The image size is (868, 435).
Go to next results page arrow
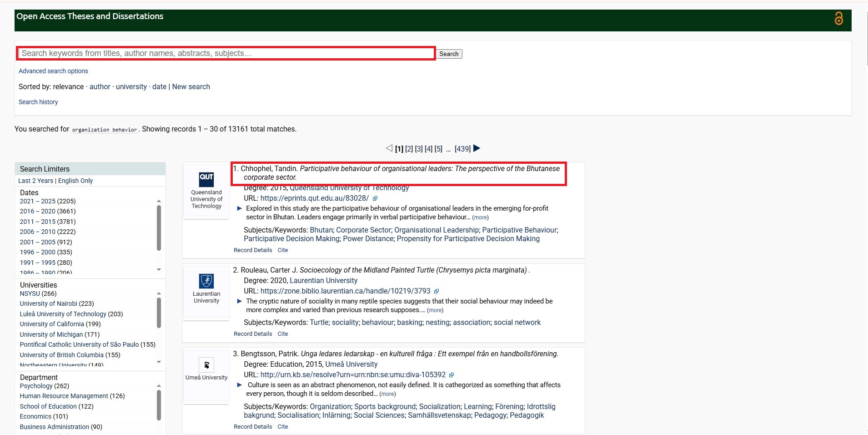click(x=477, y=148)
